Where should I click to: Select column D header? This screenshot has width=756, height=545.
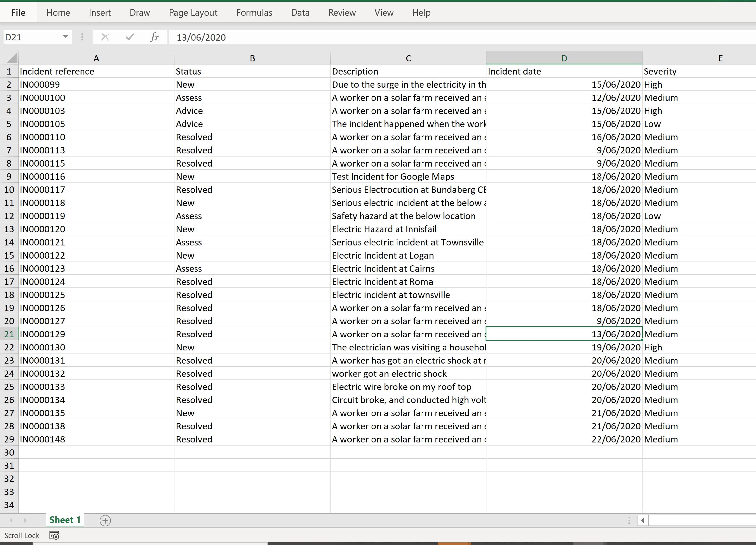click(x=564, y=58)
